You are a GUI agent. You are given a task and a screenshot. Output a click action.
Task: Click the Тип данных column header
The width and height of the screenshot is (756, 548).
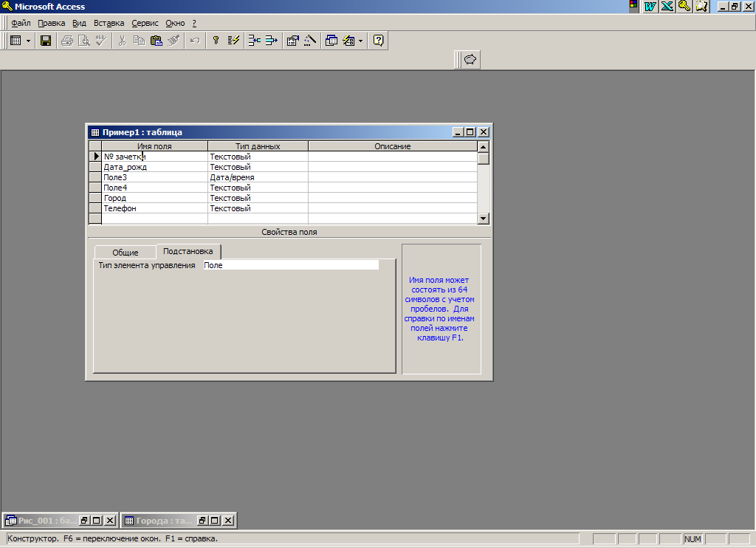pyautogui.click(x=258, y=146)
